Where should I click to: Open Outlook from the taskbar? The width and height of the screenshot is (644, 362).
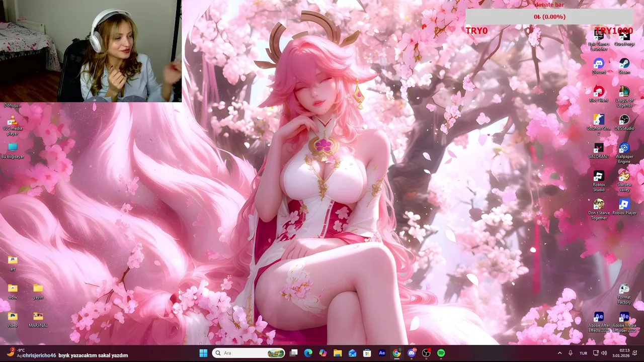click(352, 353)
